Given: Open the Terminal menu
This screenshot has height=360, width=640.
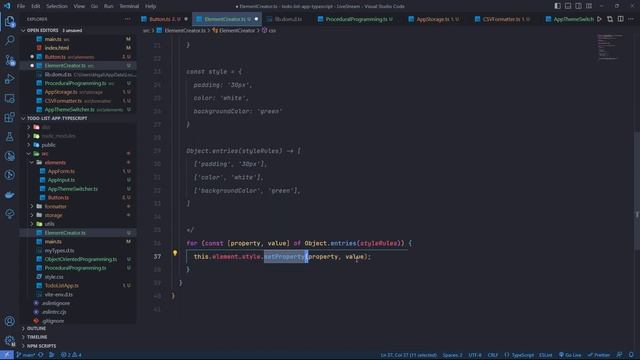Looking at the screenshot, I should (x=129, y=6).
